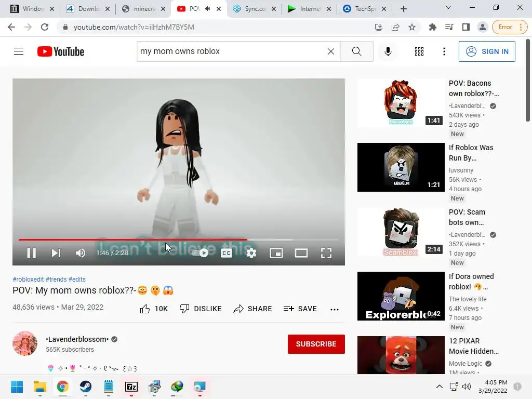Viewport: 532px width, 399px height.
Task: Open YouTube hamburger guide menu
Action: point(19,51)
